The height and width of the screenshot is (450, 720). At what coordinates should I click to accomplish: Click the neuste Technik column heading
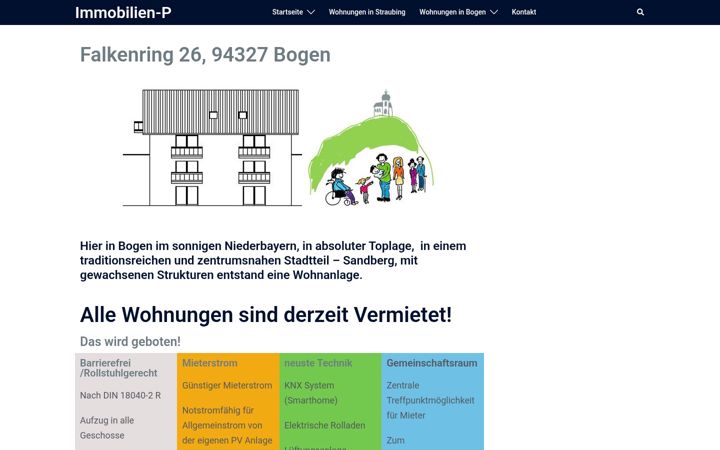tap(318, 363)
